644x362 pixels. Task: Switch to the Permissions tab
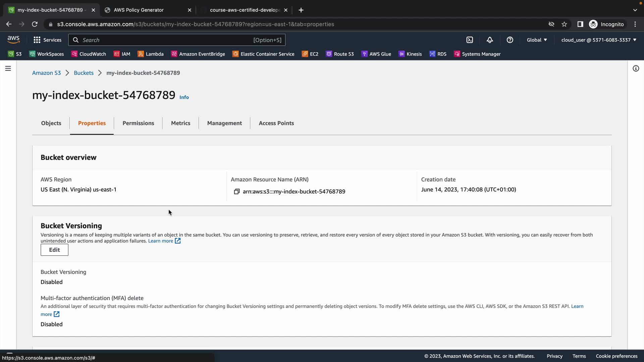(138, 123)
